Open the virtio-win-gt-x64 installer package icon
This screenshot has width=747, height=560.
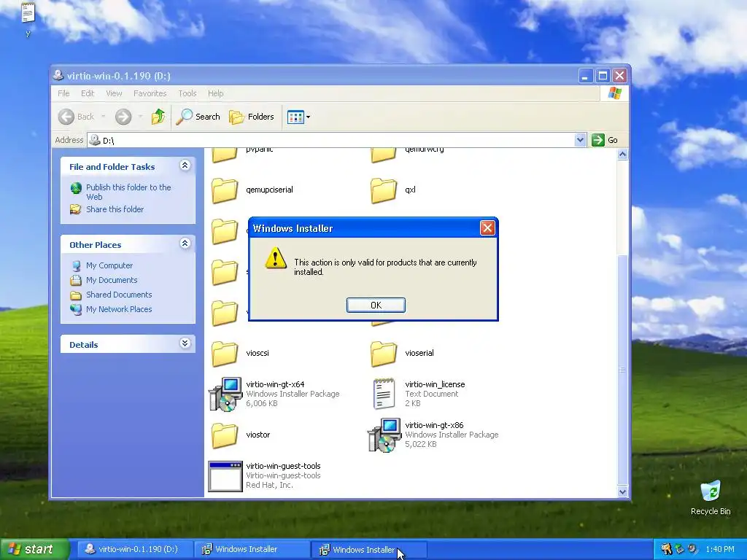pos(225,394)
